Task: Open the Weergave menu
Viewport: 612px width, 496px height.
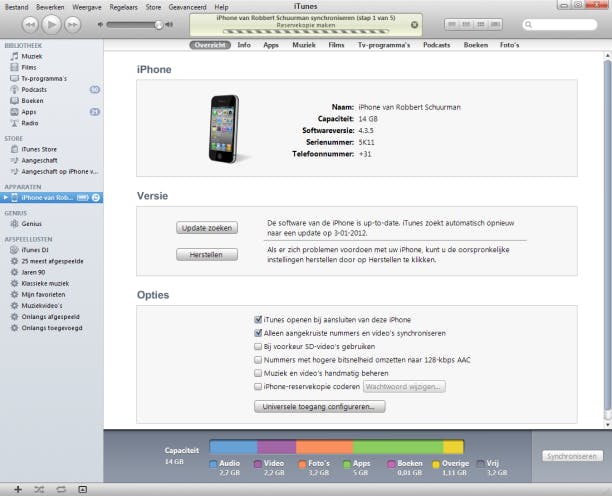Action: pyautogui.click(x=87, y=7)
